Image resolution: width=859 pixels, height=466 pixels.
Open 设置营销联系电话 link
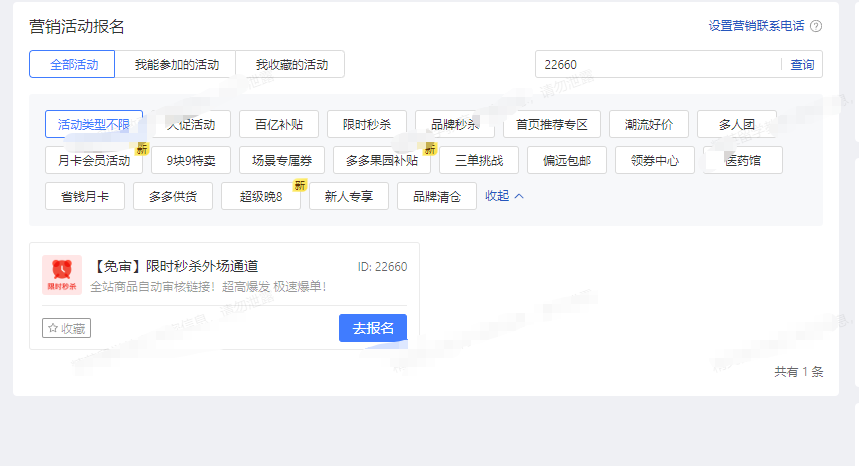pyautogui.click(x=756, y=26)
